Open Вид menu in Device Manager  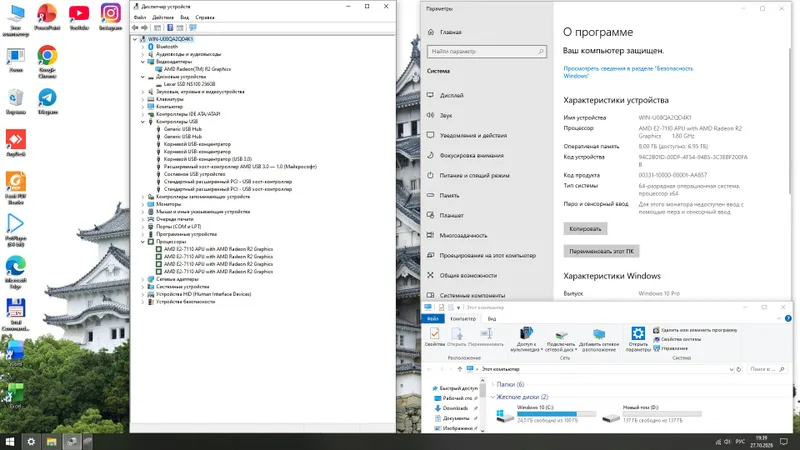click(184, 17)
